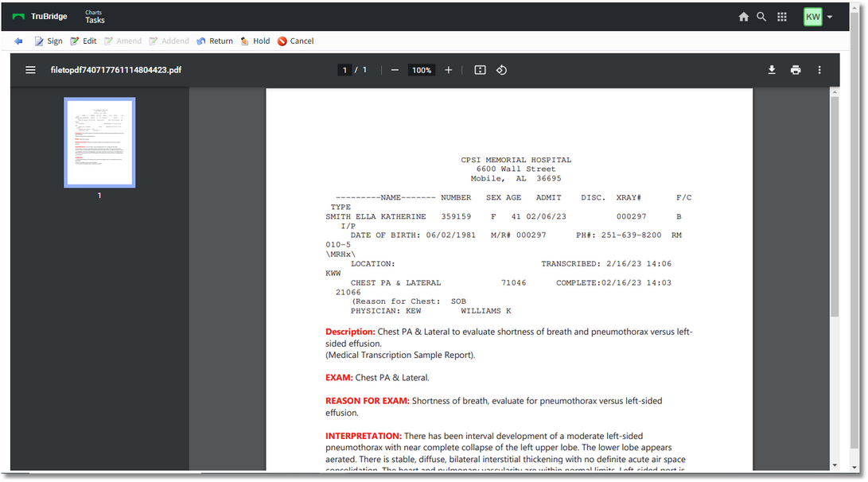Select page 1 thumbnail
The height and width of the screenshot is (482, 868).
pyautogui.click(x=99, y=143)
